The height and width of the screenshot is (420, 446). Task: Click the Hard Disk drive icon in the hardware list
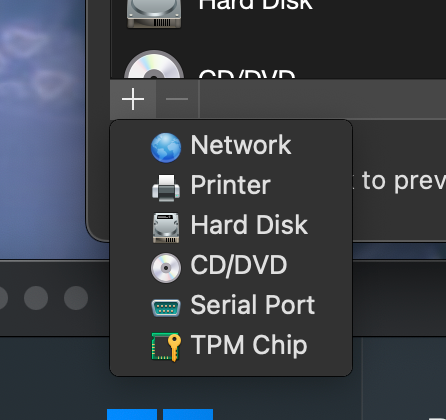point(154,13)
